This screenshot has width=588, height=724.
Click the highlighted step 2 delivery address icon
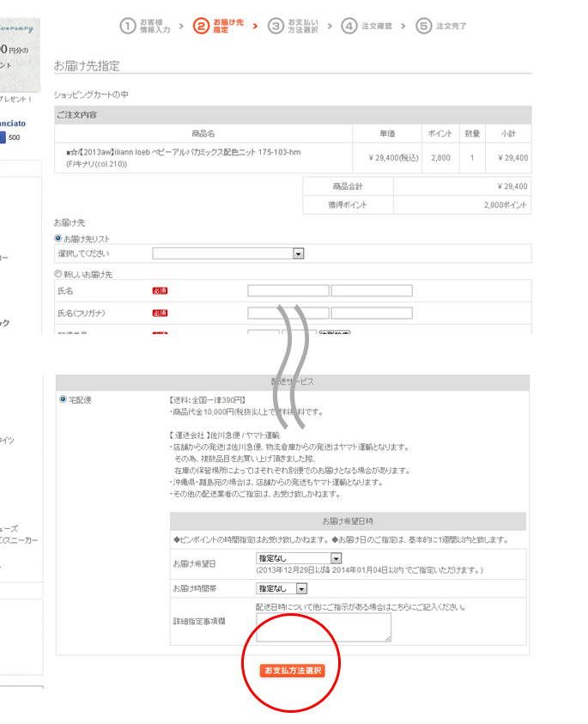coord(201,26)
